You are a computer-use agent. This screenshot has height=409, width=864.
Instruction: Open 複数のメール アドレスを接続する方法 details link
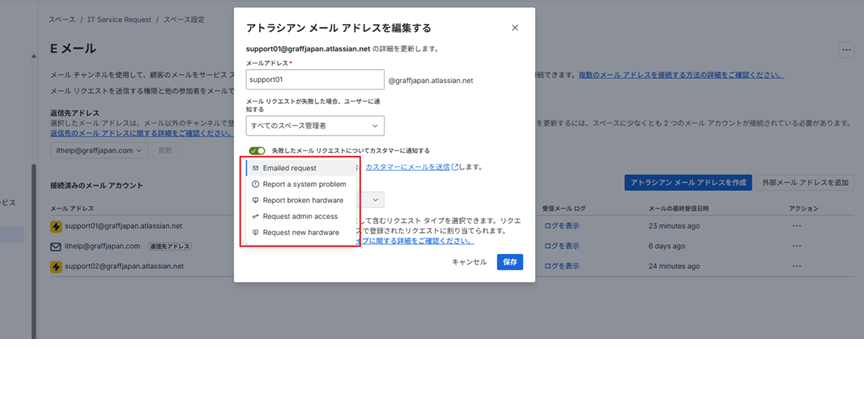681,75
